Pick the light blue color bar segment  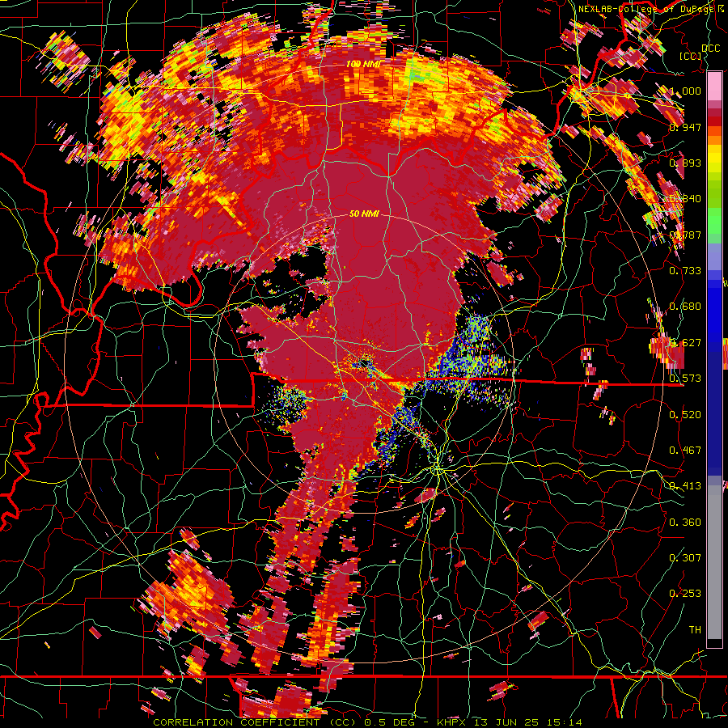click(x=714, y=256)
